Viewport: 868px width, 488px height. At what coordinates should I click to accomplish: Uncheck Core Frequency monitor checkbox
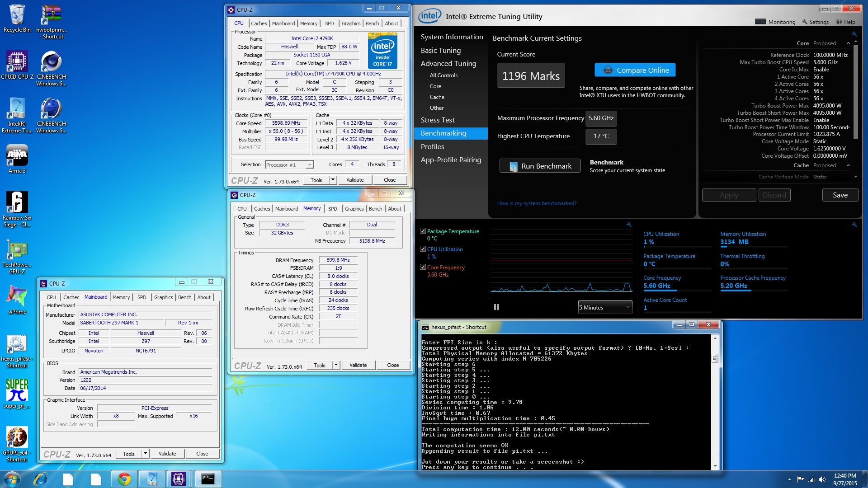(423, 267)
